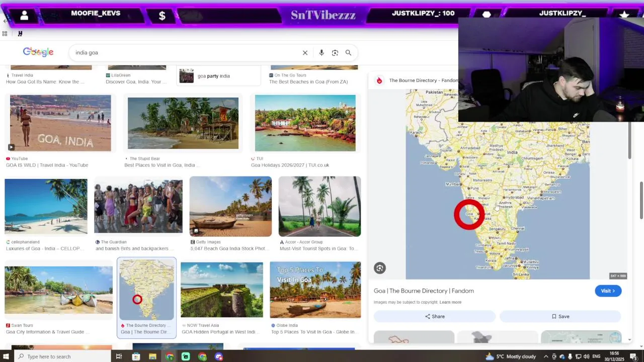
Task: Open the Accor palm road thumbnail
Action: tap(319, 206)
